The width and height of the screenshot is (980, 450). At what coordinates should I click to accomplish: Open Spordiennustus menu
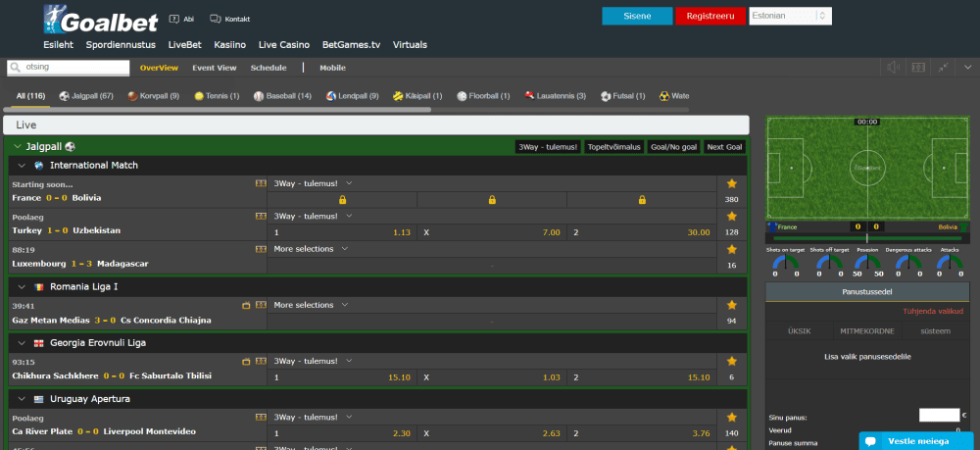click(x=121, y=45)
